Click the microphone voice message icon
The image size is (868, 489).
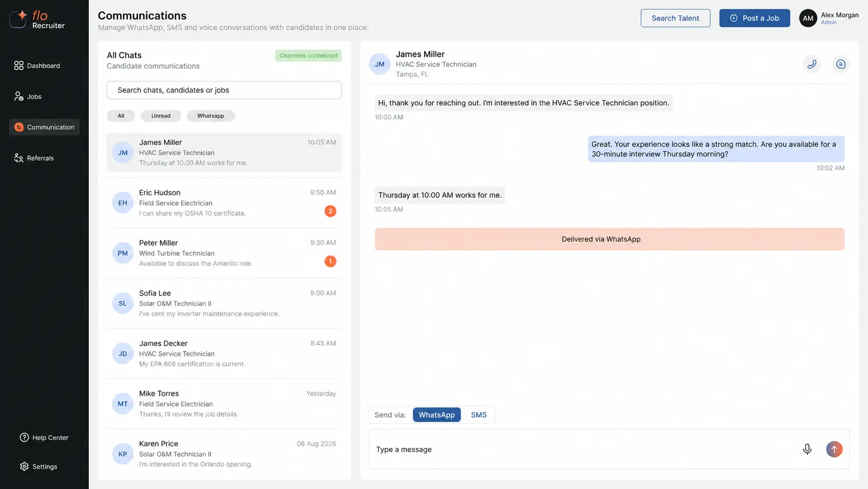[x=807, y=449]
